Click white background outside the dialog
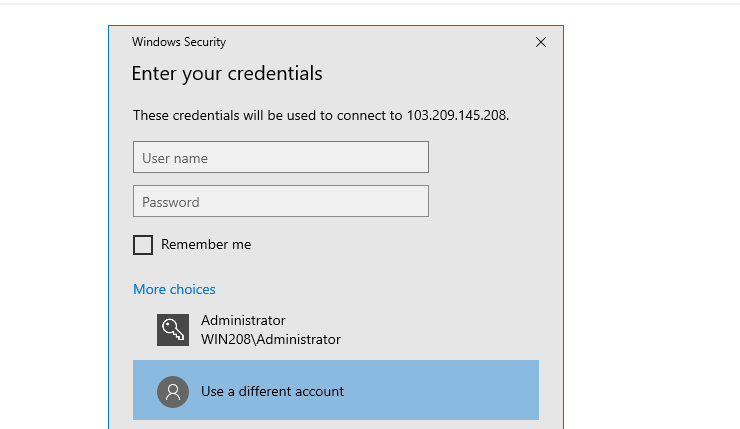Screen dimensions: 740x429 pos(651,212)
